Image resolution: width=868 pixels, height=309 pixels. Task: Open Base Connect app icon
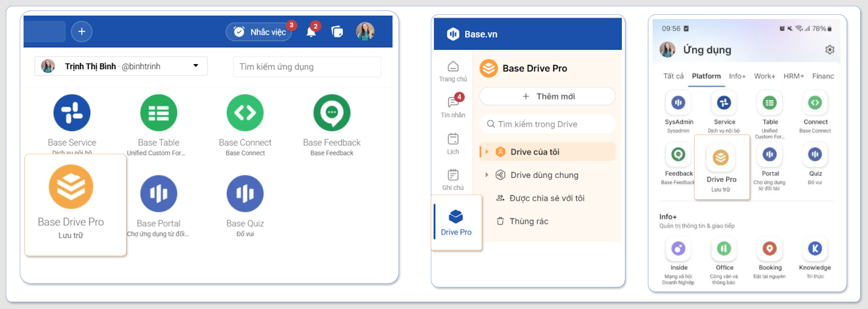tap(245, 113)
